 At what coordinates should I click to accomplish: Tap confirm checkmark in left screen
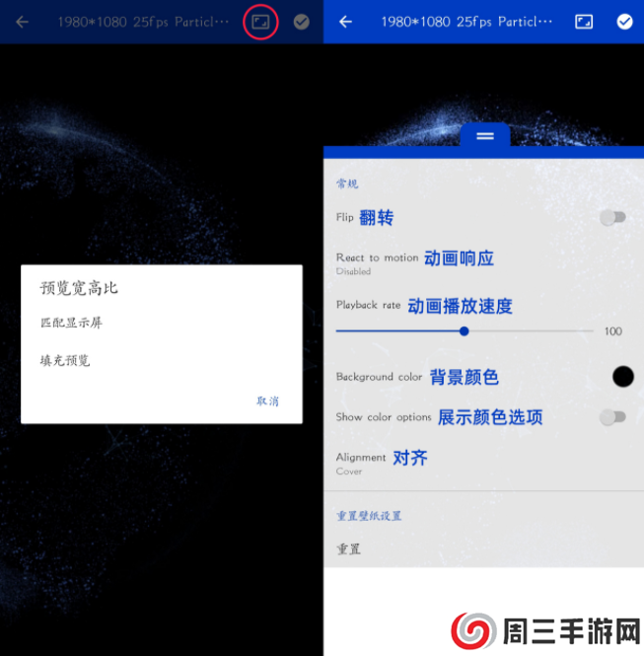tap(301, 22)
